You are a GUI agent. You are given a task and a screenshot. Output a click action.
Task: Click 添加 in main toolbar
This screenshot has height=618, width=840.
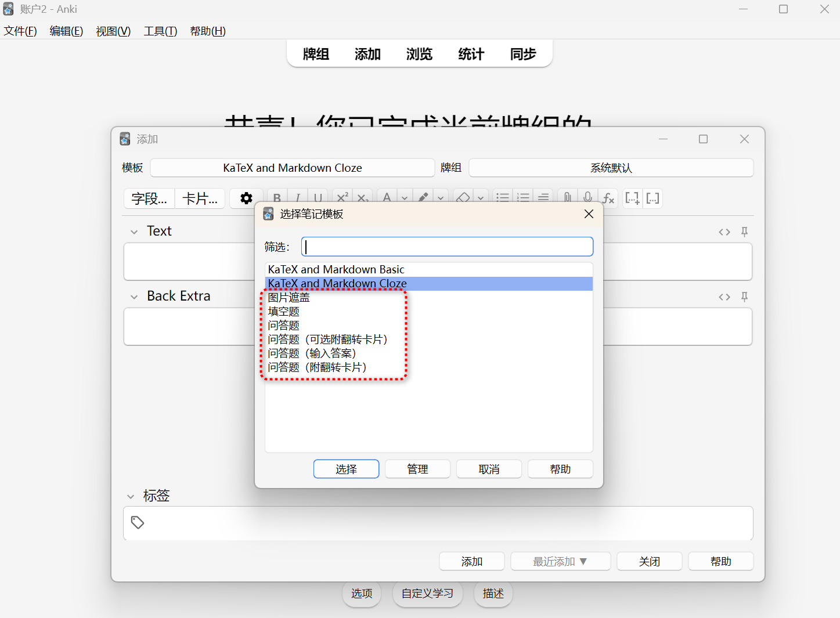pos(367,54)
